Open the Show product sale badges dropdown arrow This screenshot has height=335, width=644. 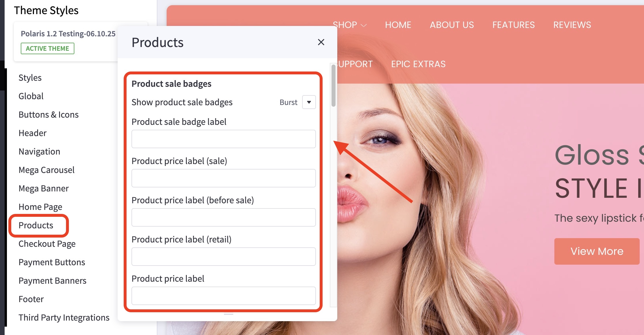tap(309, 102)
